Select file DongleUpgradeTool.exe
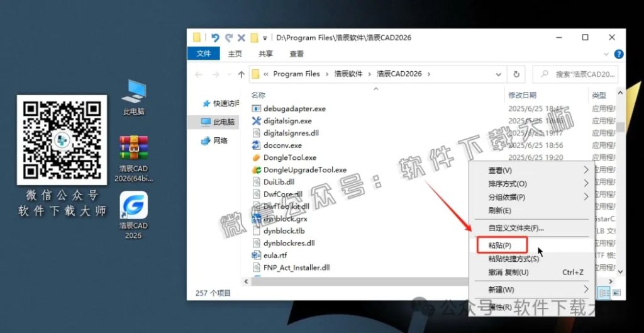Viewport: 644px width, 333px height. (x=305, y=170)
